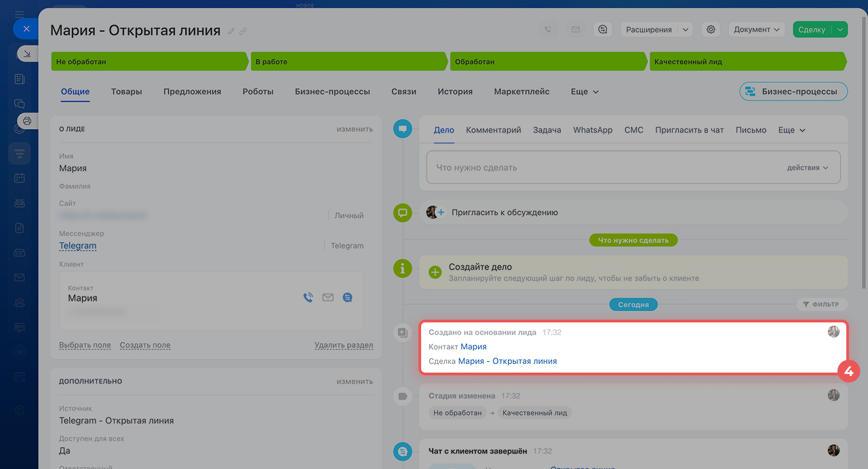This screenshot has height=469, width=868.
Task: Click the envelope icon in the top toolbar
Action: point(576,29)
